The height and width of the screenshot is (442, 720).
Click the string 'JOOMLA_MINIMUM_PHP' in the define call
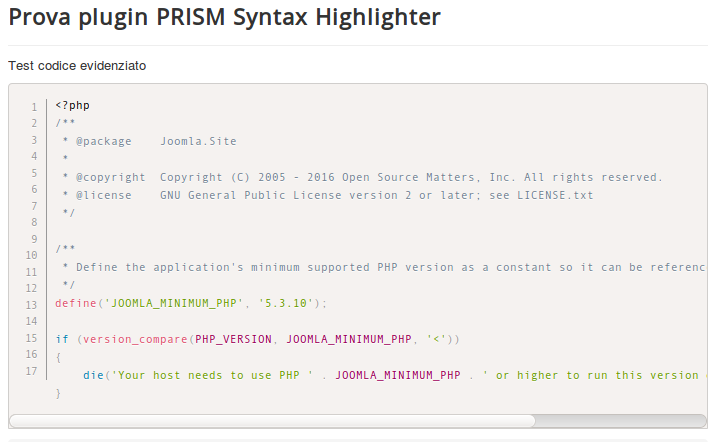pyautogui.click(x=174, y=303)
